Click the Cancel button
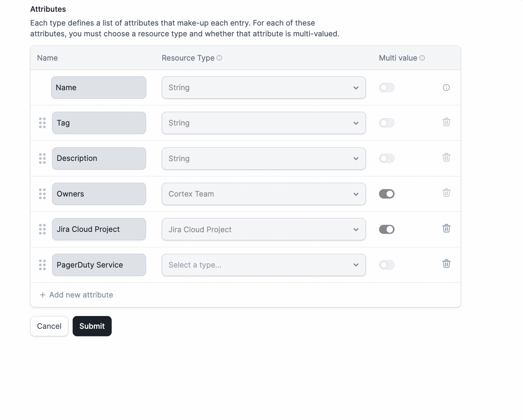Screen dimensions: 523x420 point(49,326)
